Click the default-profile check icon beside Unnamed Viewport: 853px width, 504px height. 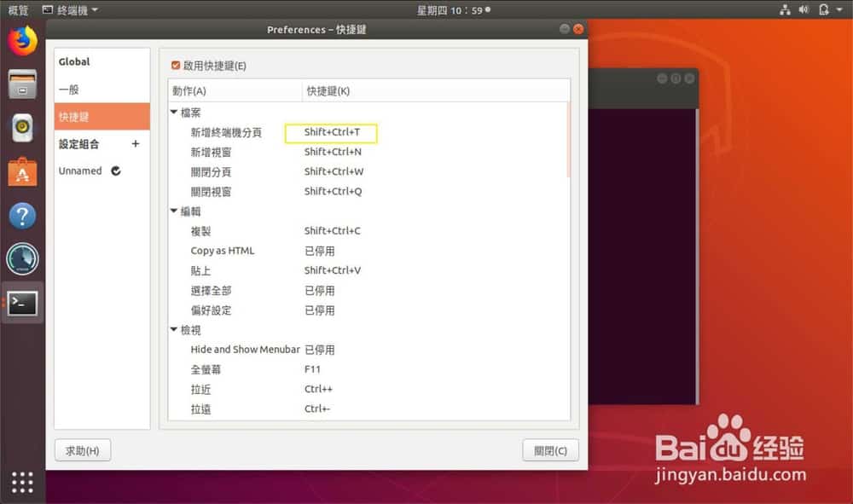click(x=116, y=171)
